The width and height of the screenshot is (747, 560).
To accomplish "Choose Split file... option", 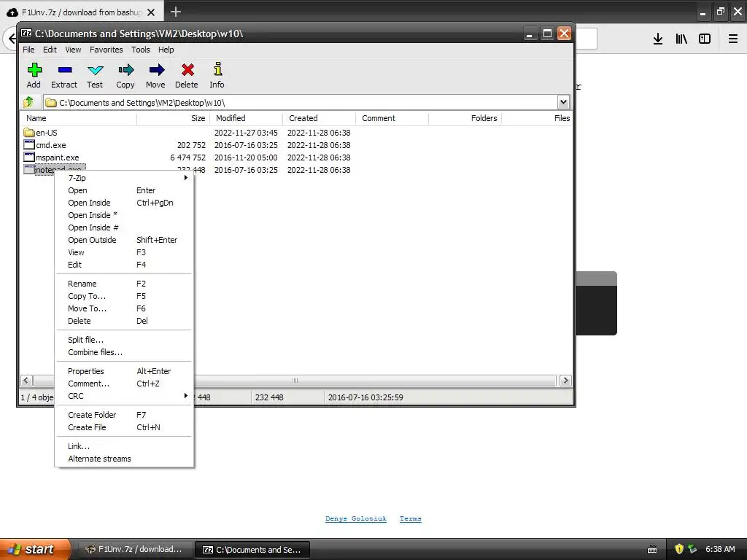I will point(124,340).
